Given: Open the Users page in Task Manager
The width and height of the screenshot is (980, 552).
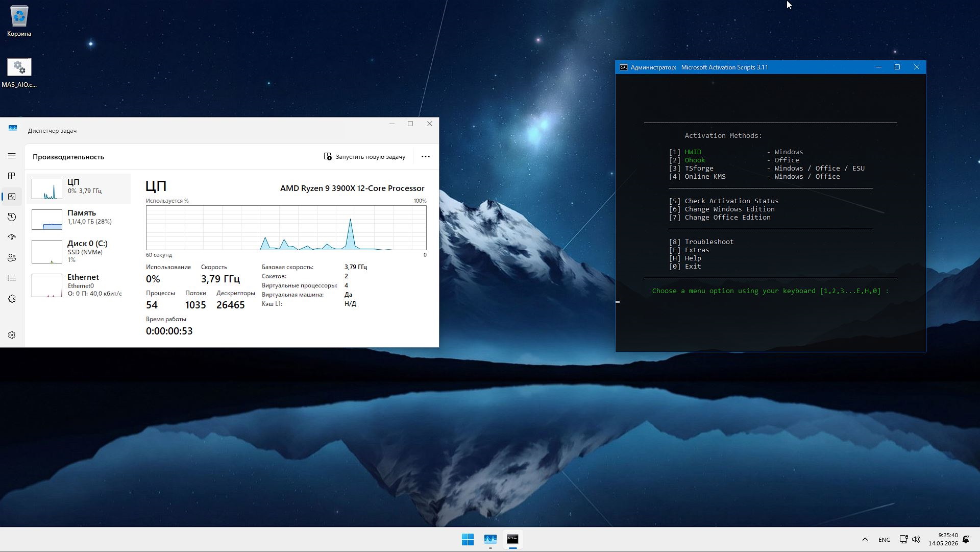Looking at the screenshot, I should coord(12,258).
